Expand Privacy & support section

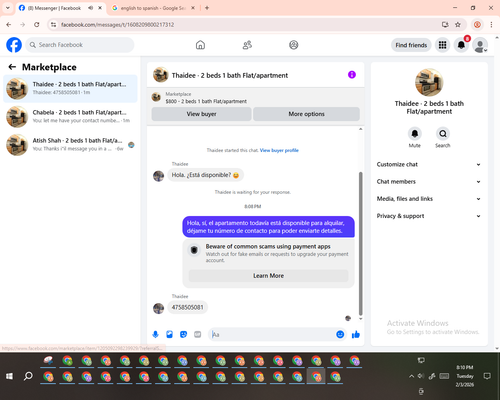coord(429,216)
